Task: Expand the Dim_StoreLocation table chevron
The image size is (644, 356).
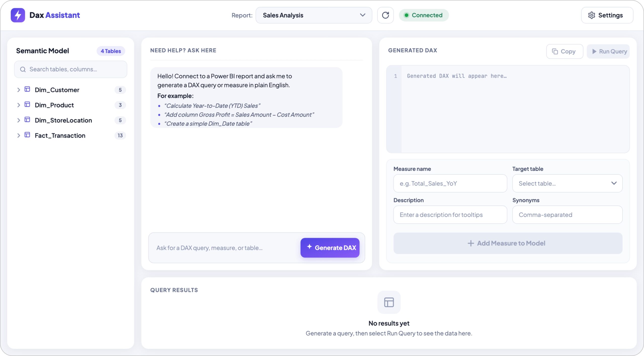Action: [x=18, y=120]
